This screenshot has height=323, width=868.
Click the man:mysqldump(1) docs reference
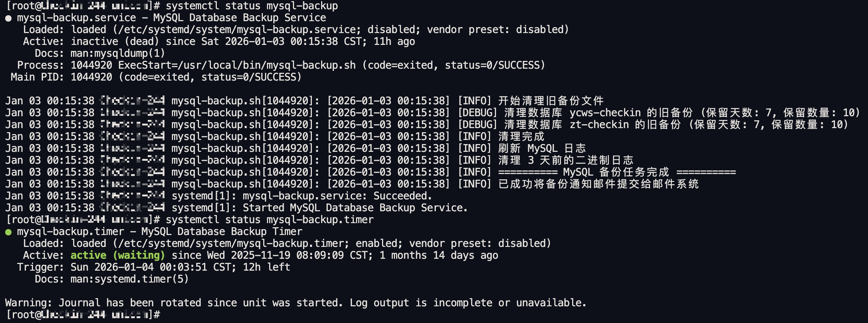pyautogui.click(x=118, y=53)
